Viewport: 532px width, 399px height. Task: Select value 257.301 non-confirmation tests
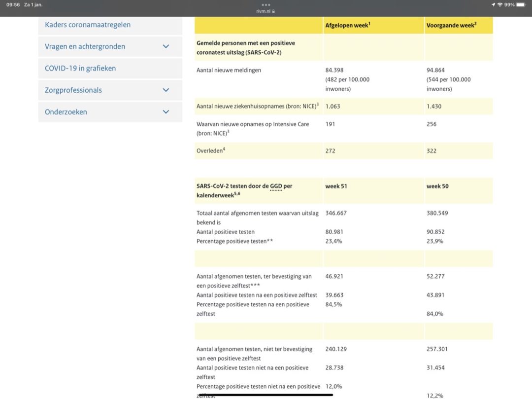[437, 349]
